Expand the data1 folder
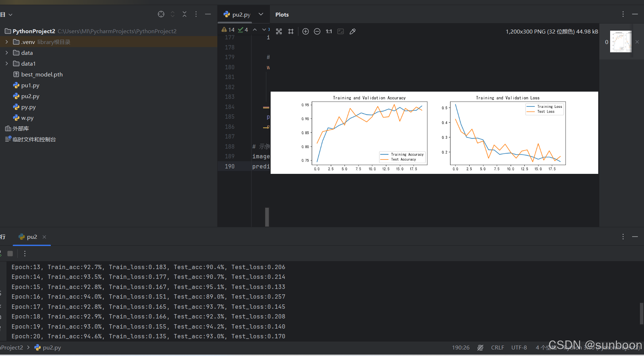The image size is (644, 356). [x=6, y=63]
